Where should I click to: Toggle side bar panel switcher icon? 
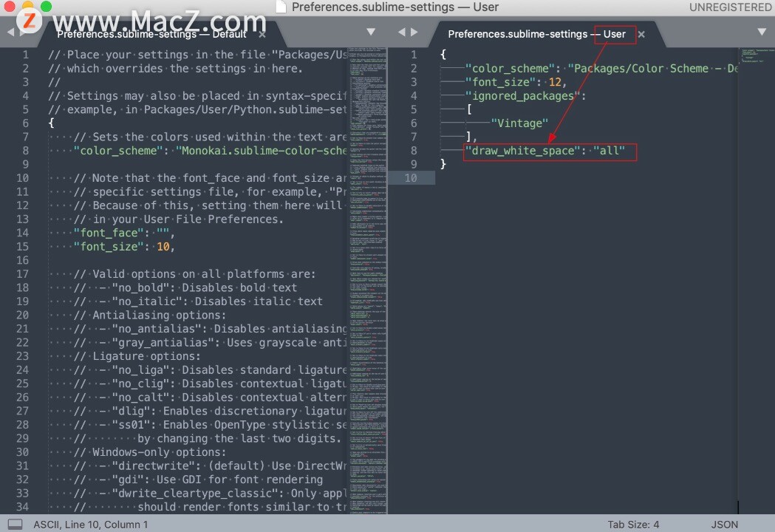point(15,524)
